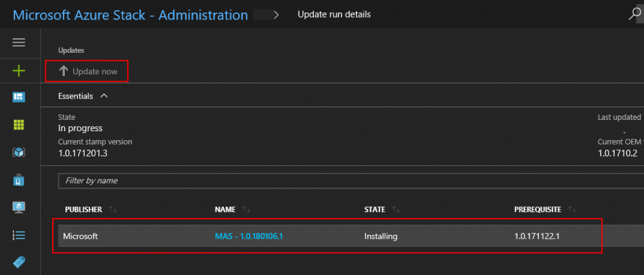The width and height of the screenshot is (644, 275).
Task: Click the search magnifier icon
Action: (636, 14)
